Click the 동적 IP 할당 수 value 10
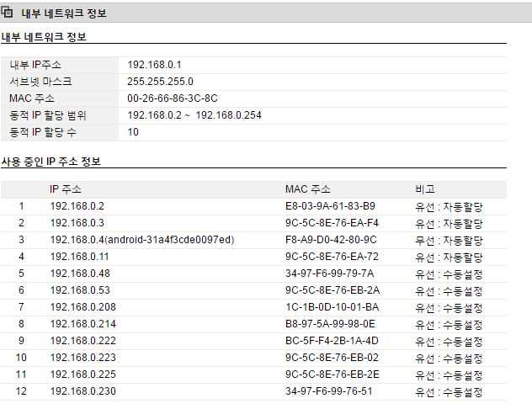Image resolution: width=532 pixels, height=409 pixels. tap(133, 132)
